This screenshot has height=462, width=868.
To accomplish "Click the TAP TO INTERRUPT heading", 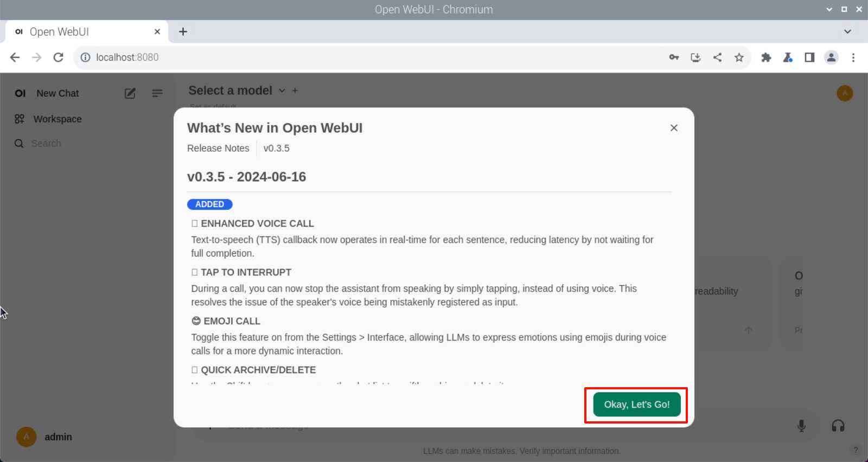I will 241,272.
